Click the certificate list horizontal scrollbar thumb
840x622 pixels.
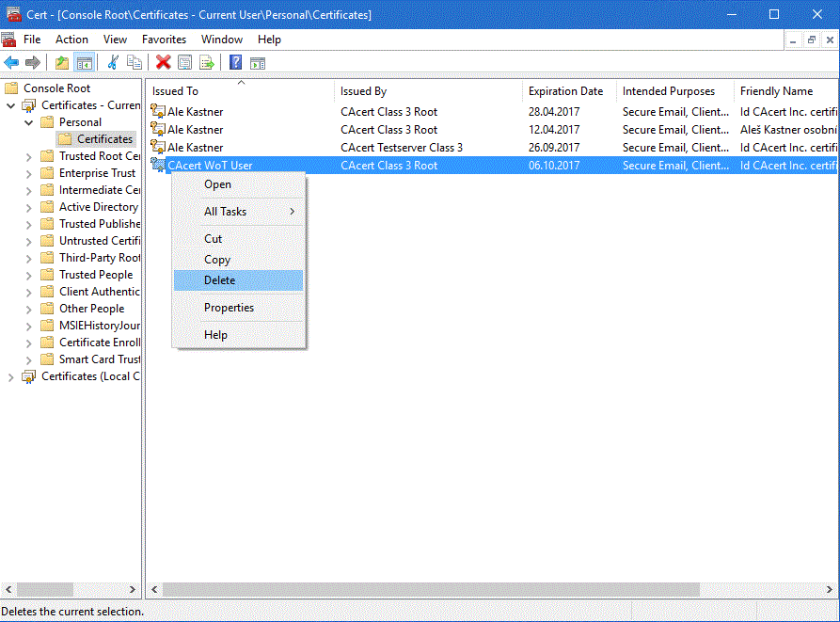pyautogui.click(x=431, y=589)
